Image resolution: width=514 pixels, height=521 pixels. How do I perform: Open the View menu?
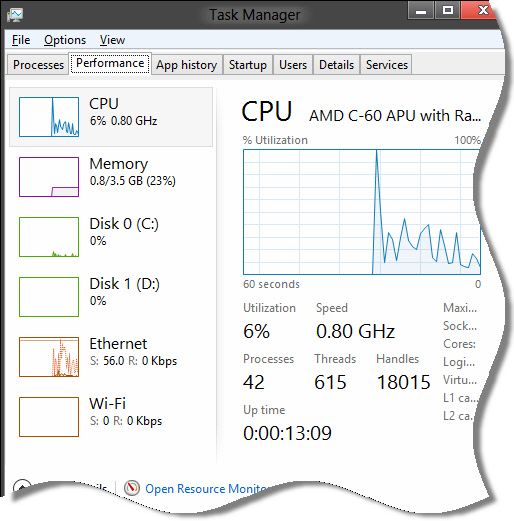point(112,40)
